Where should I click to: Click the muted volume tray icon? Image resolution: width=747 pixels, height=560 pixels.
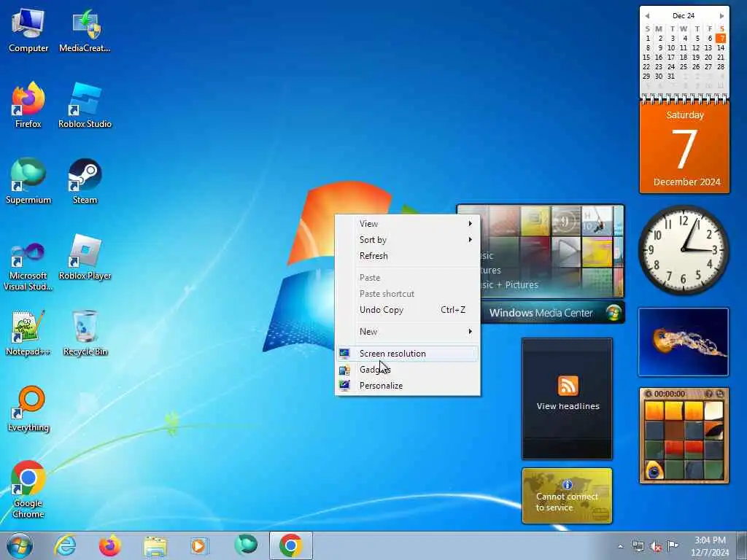click(656, 547)
